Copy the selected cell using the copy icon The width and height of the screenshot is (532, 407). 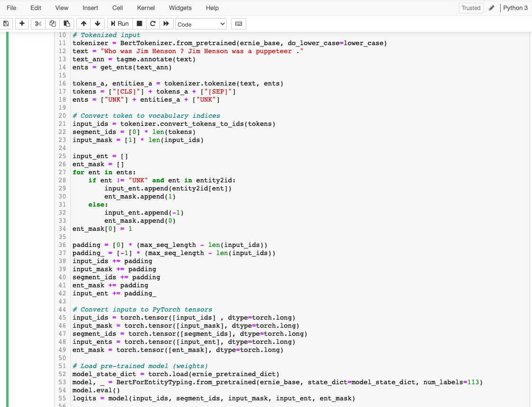point(52,24)
